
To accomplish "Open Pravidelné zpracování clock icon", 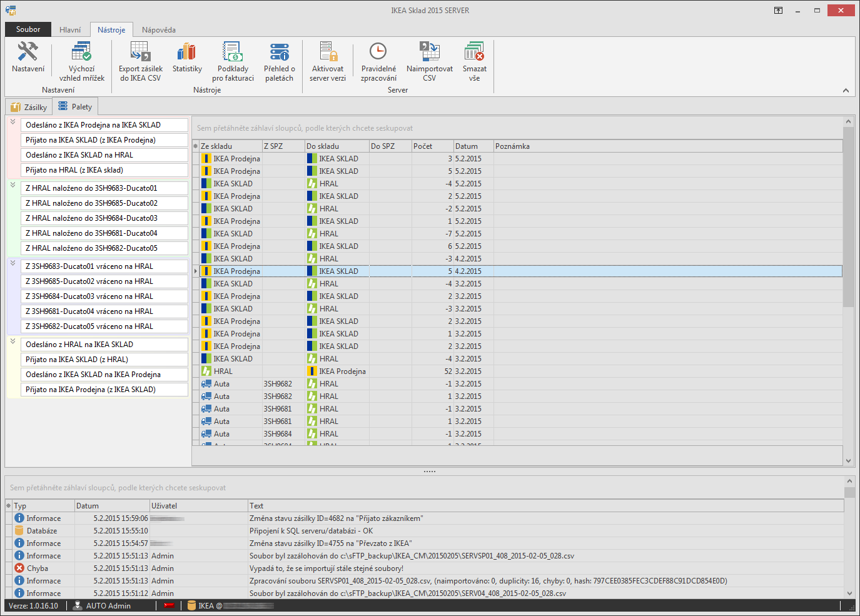I will pyautogui.click(x=378, y=51).
